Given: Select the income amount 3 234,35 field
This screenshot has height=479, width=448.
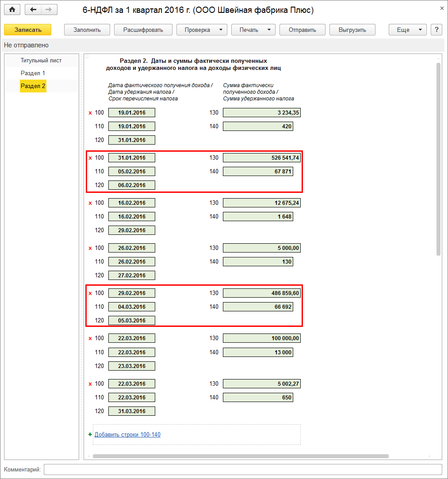Looking at the screenshot, I should (x=262, y=112).
